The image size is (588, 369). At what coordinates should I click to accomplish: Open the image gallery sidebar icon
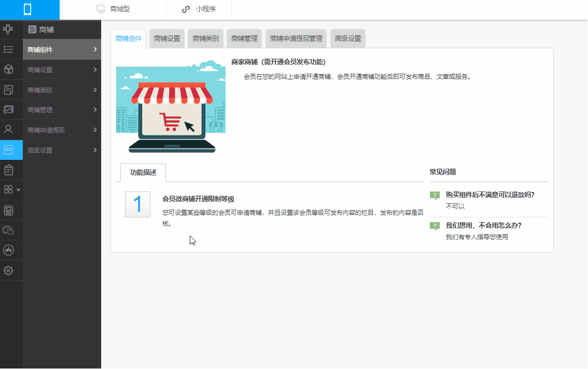(x=9, y=110)
